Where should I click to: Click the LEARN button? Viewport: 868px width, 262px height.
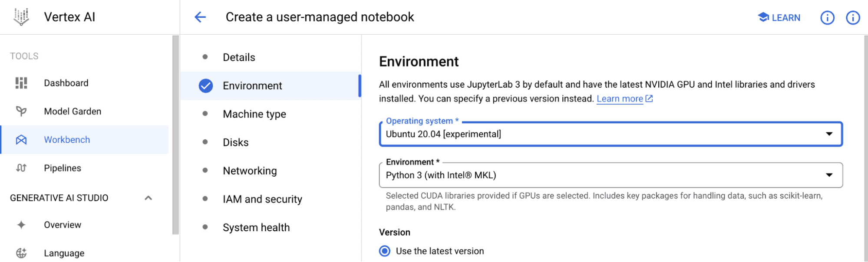coord(779,17)
